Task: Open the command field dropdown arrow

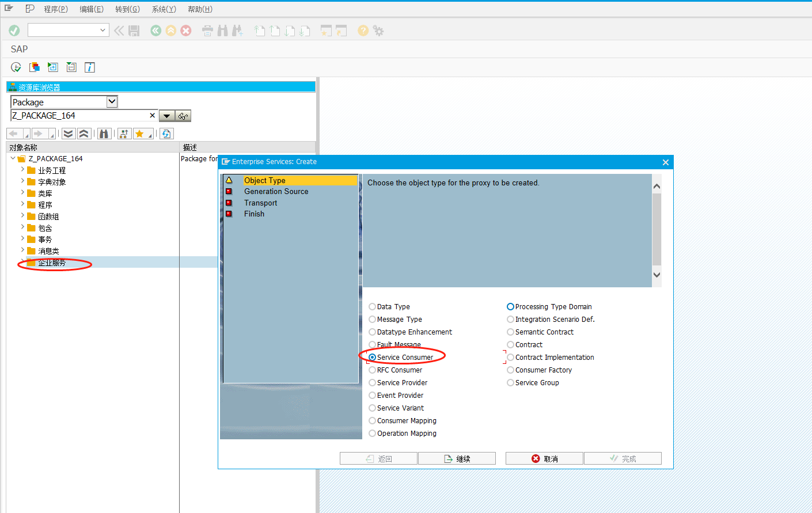Action: tap(103, 30)
